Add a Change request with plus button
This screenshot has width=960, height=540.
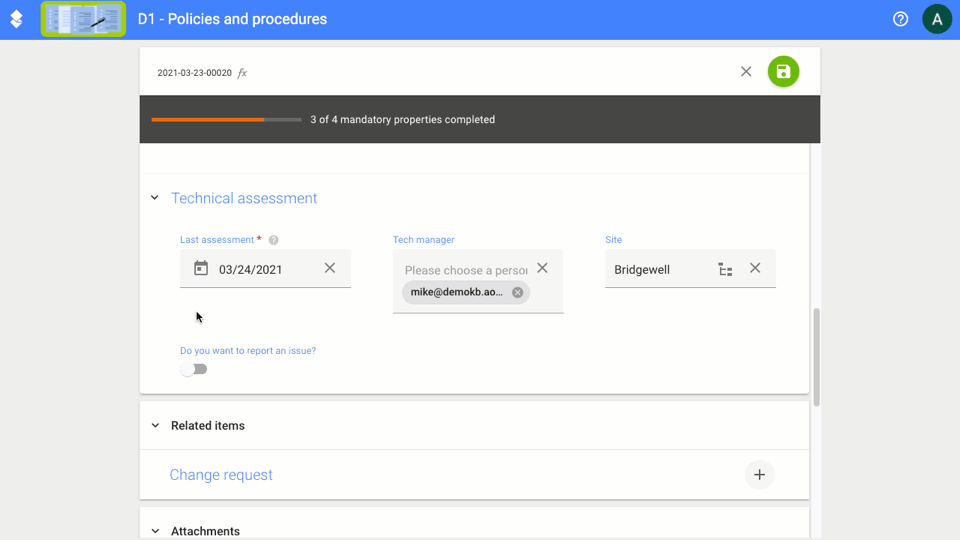(x=759, y=475)
